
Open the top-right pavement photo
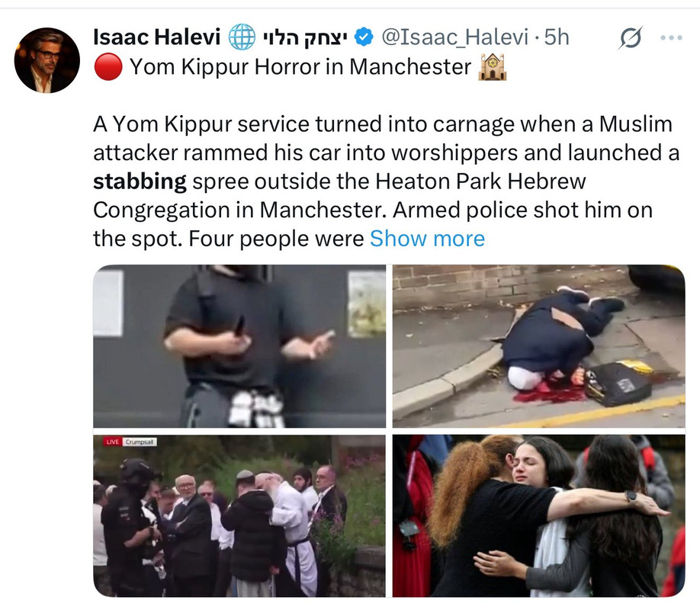click(539, 346)
